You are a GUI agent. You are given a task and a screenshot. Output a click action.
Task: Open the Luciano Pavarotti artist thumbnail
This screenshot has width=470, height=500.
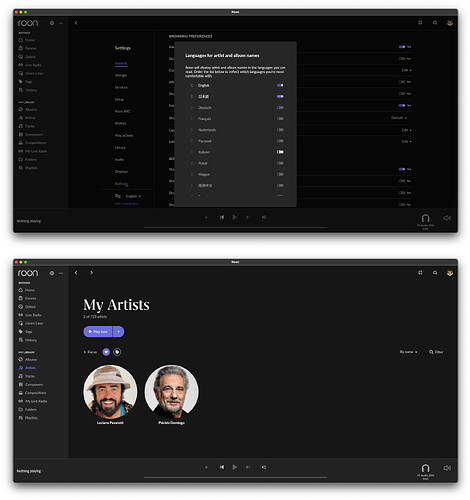(x=110, y=392)
